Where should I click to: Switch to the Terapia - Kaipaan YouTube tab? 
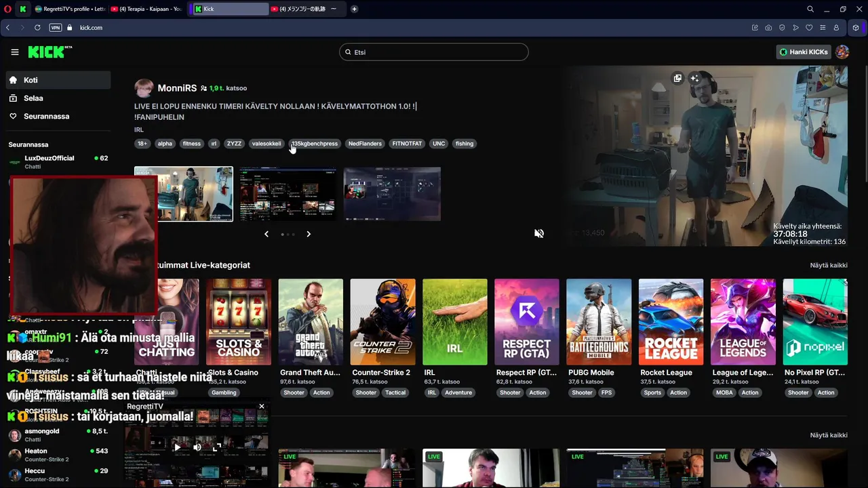(146, 9)
